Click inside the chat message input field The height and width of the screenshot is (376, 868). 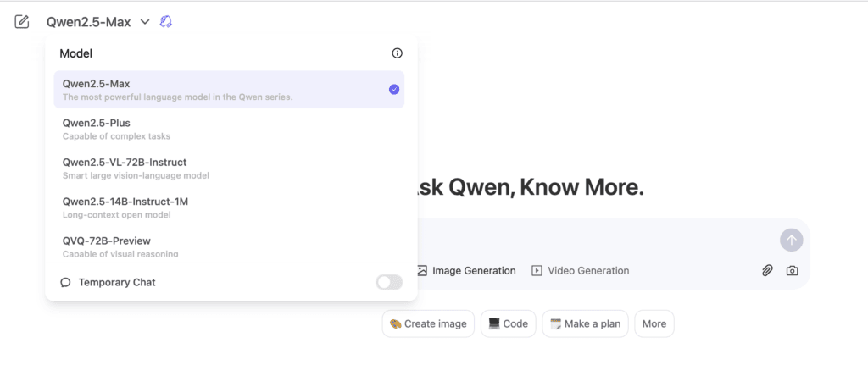coord(593,240)
